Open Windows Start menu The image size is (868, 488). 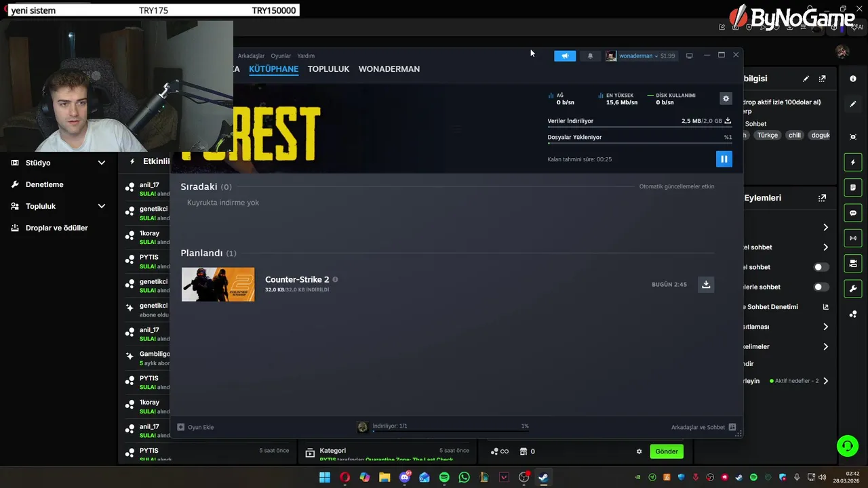325,477
